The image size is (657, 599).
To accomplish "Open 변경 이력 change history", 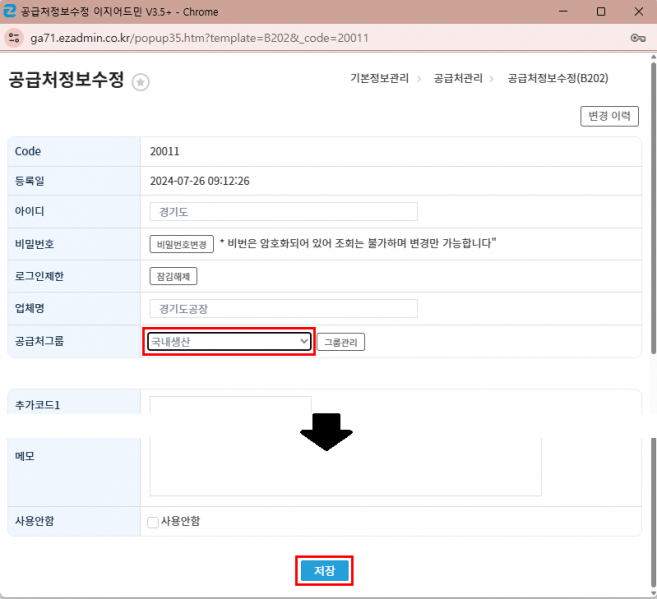I will (608, 117).
